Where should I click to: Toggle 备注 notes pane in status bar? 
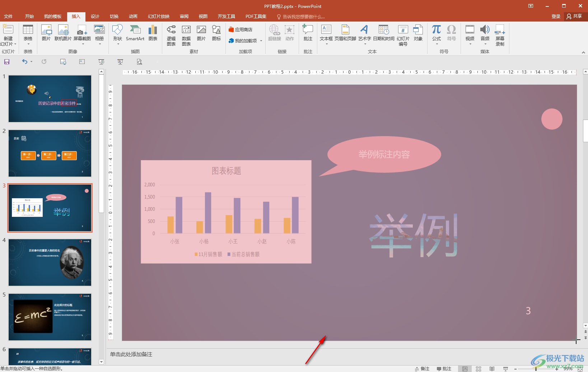pyautogui.click(x=422, y=369)
